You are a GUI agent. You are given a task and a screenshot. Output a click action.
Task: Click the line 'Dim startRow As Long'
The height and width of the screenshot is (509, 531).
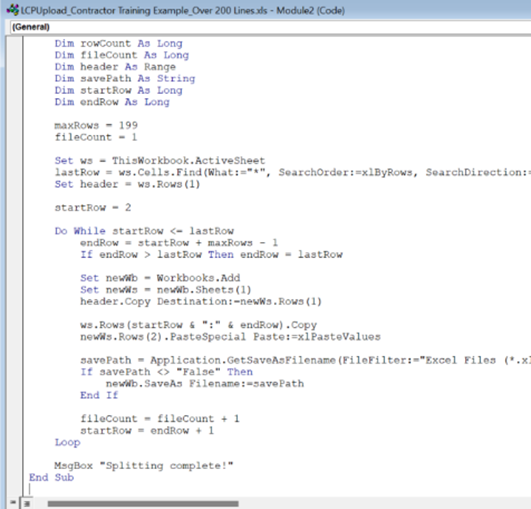[x=119, y=90]
